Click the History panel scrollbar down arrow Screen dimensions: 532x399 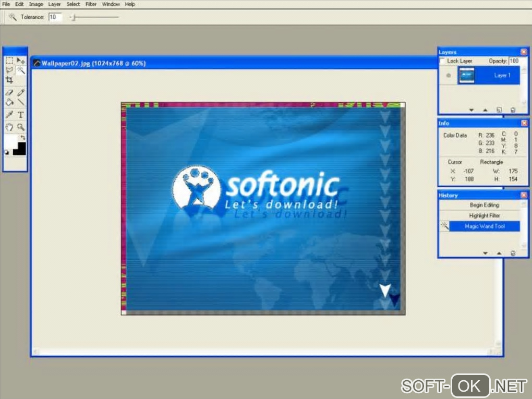tap(524, 246)
